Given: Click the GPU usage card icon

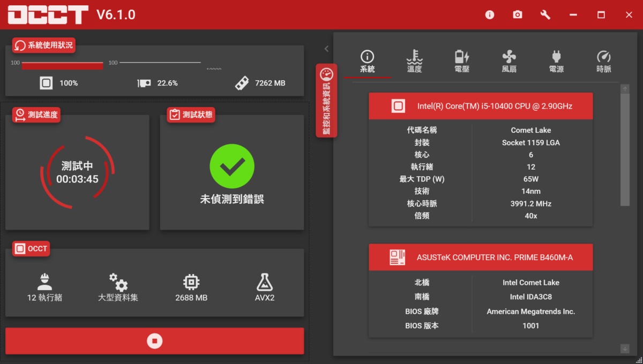Looking at the screenshot, I should click(x=144, y=83).
